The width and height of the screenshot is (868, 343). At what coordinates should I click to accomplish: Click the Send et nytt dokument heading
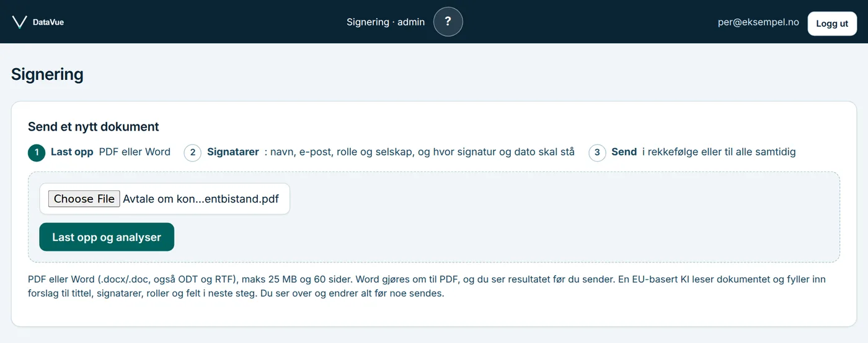94,127
